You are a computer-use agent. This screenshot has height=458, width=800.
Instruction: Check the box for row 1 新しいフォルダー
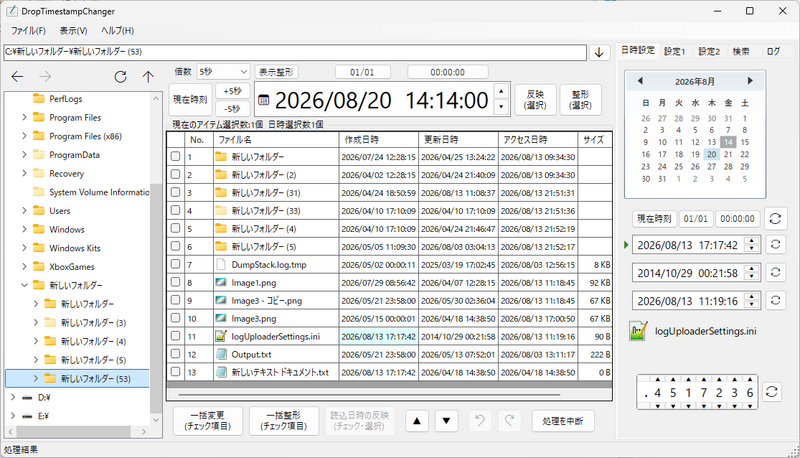[176, 156]
